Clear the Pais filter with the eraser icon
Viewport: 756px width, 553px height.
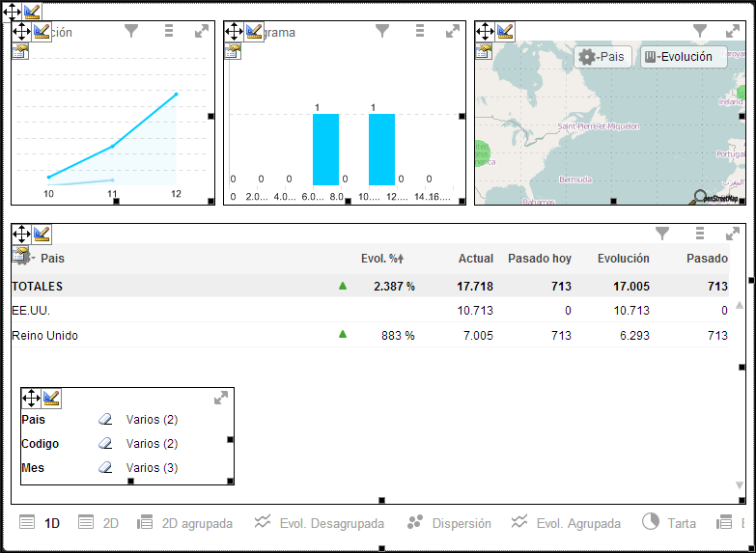(106, 420)
